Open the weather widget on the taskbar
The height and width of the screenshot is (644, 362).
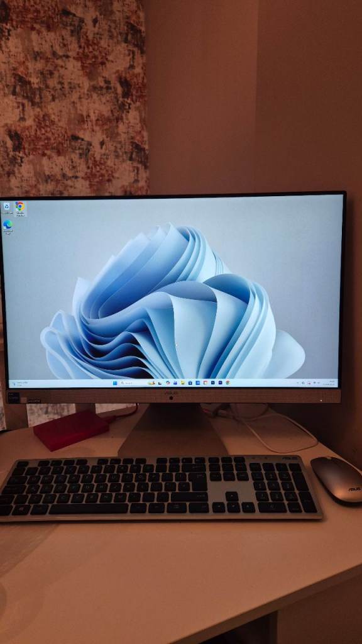[19, 384]
